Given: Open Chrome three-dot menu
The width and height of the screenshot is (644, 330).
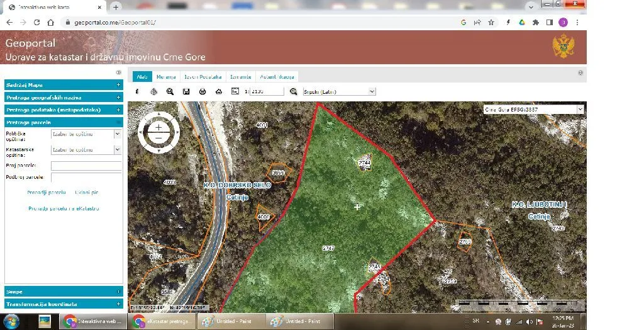Looking at the screenshot, I should pos(577,23).
